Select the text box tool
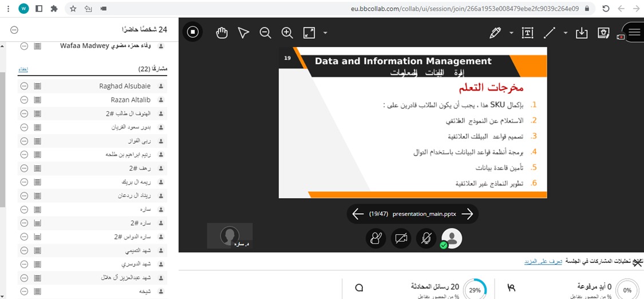 tap(528, 33)
